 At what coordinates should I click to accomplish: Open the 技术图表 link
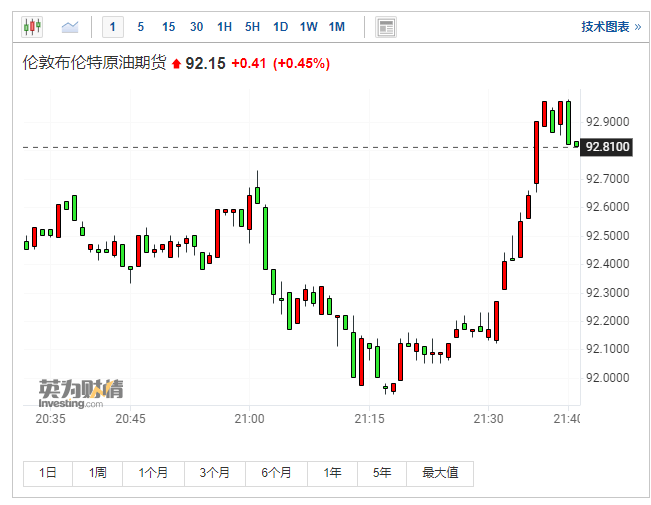[611, 27]
